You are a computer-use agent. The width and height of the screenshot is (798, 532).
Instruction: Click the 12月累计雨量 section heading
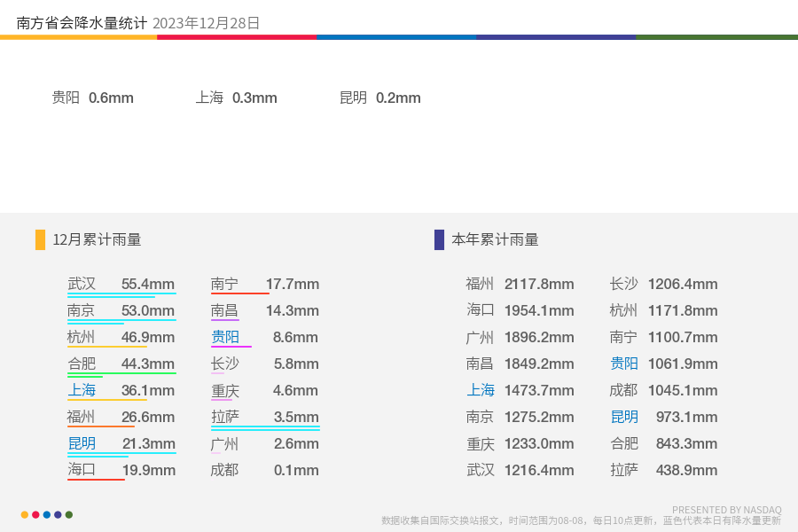(97, 239)
